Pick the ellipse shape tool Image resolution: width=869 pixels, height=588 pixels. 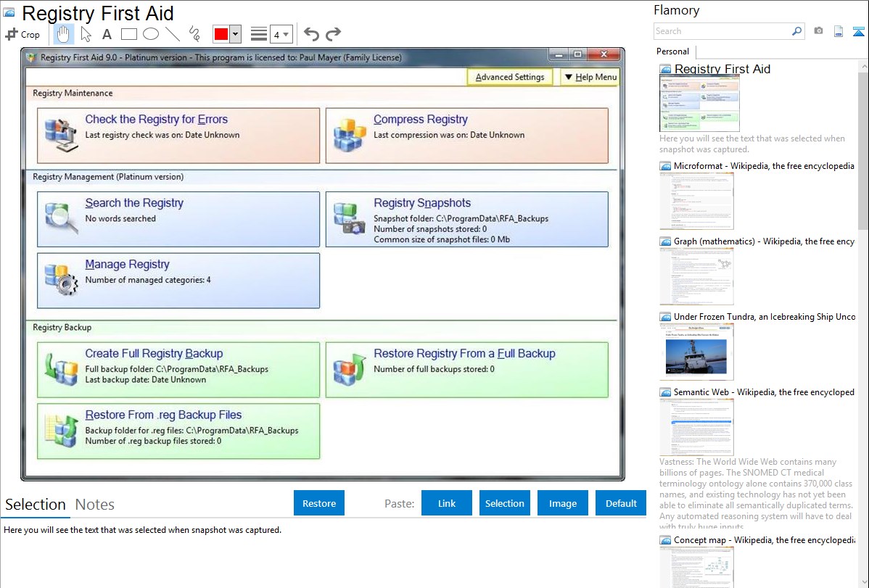151,34
